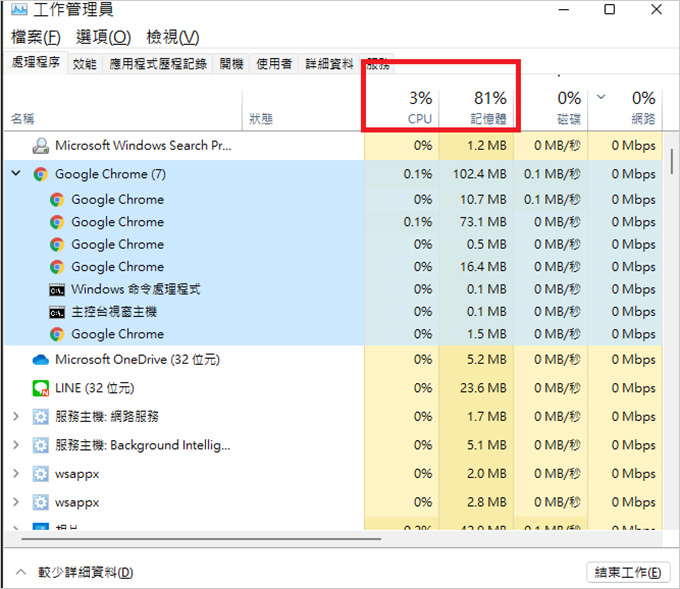Click the horizontal scrollbar thumb

pos(201,539)
